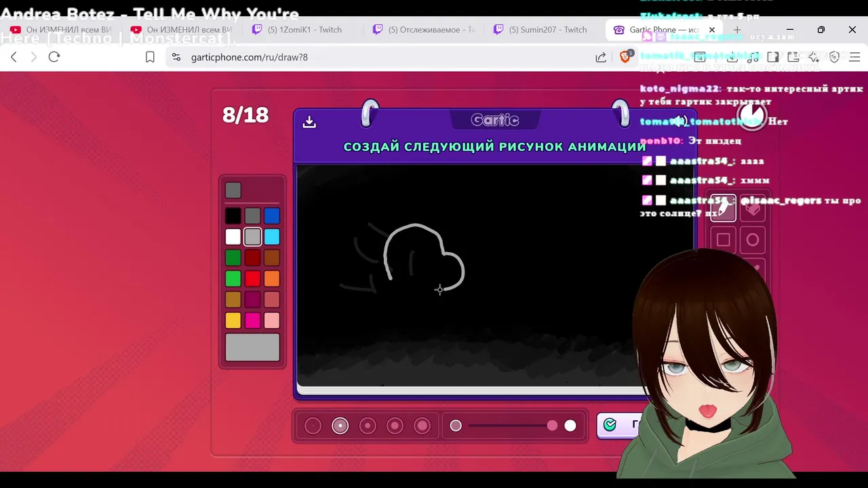The width and height of the screenshot is (868, 488).
Task: Open the large current color preview
Action: [x=252, y=347]
